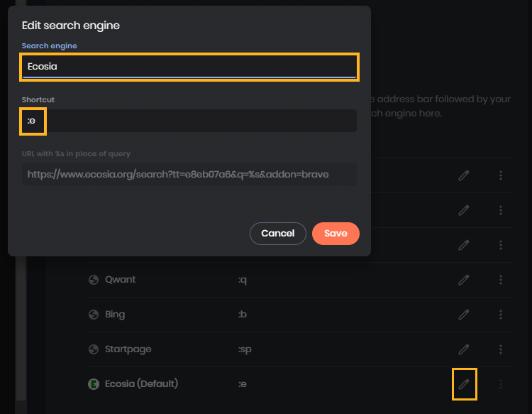
Task: Select the "Bing" row name
Action: coord(115,315)
